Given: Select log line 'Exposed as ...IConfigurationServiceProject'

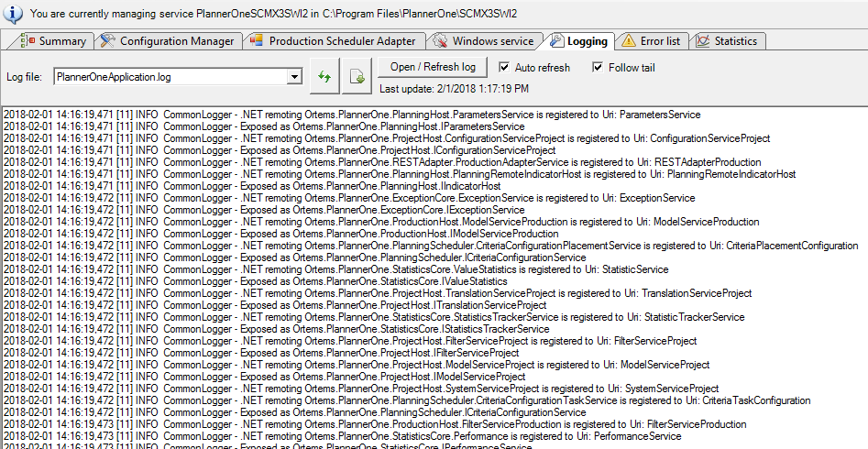Looking at the screenshot, I should [x=280, y=150].
